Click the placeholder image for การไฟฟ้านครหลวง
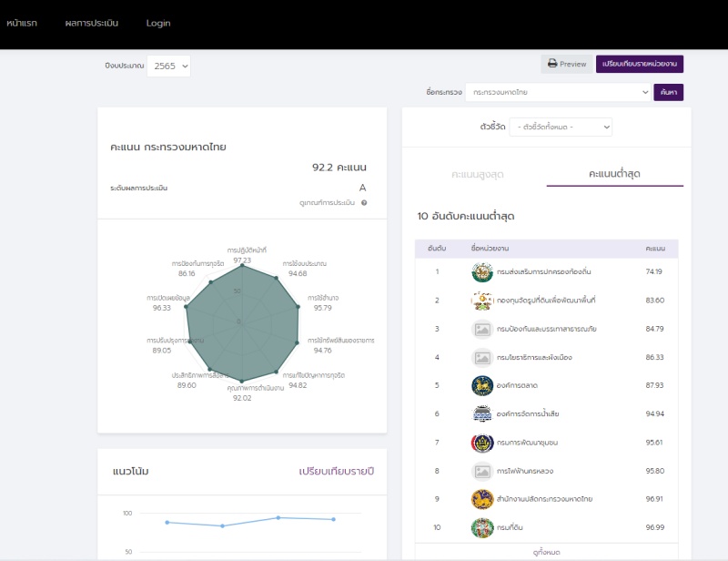The width and height of the screenshot is (728, 561). point(481,471)
